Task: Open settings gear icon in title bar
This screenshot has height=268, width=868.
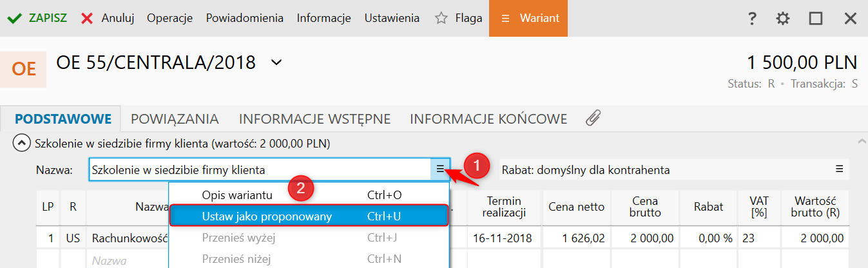Action: (783, 19)
